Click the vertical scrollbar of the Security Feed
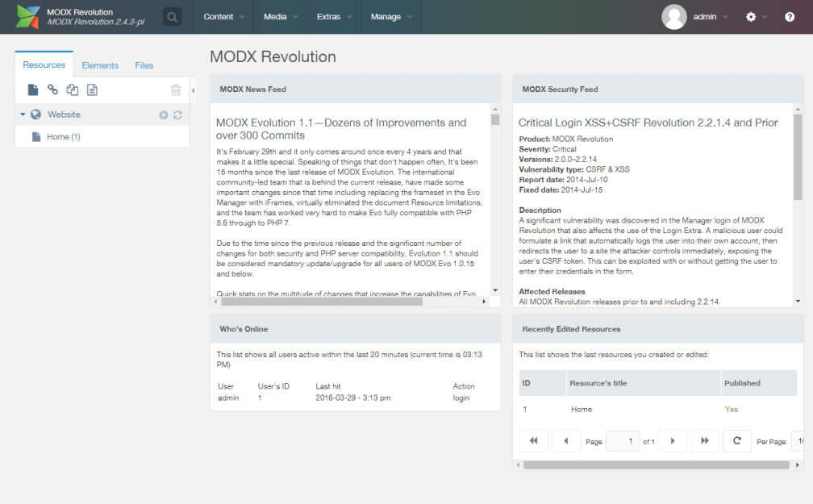813x504 pixels. click(x=798, y=157)
